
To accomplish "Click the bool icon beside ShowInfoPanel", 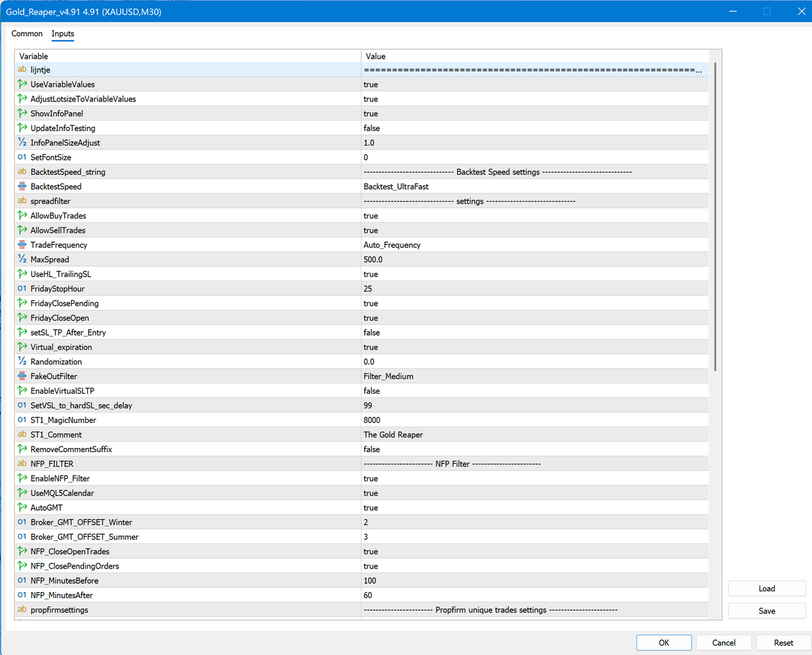I will click(x=22, y=114).
